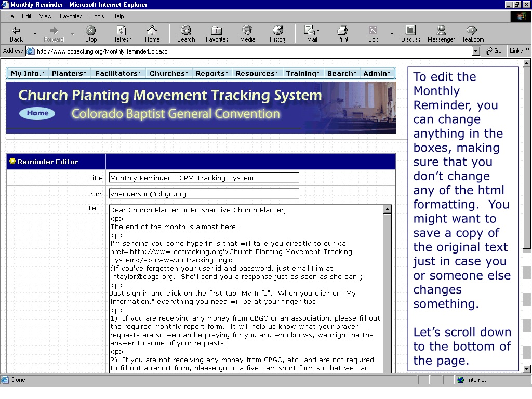Screen dimensions: 532x399
Task: Open the Churches dropdown menu
Action: [169, 73]
